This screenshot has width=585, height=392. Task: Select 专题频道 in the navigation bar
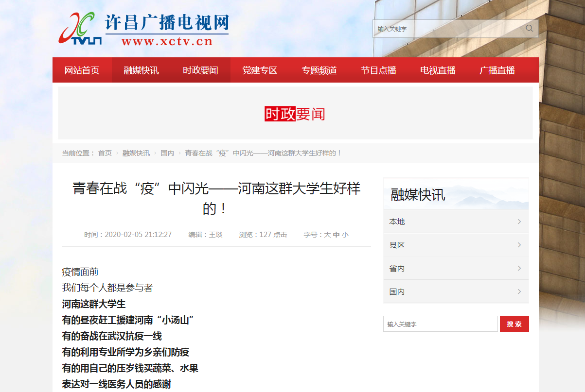319,70
